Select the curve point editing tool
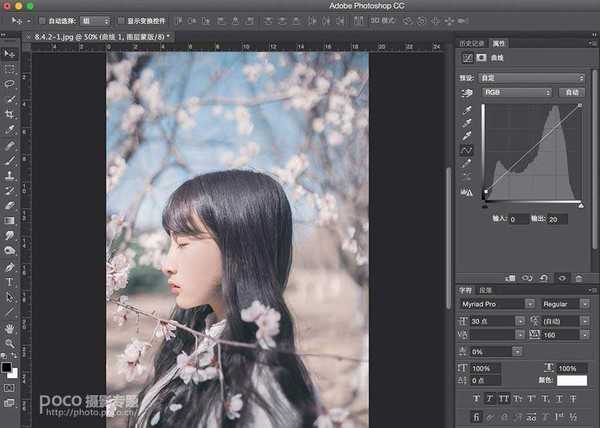The height and width of the screenshot is (428, 600). [466, 149]
